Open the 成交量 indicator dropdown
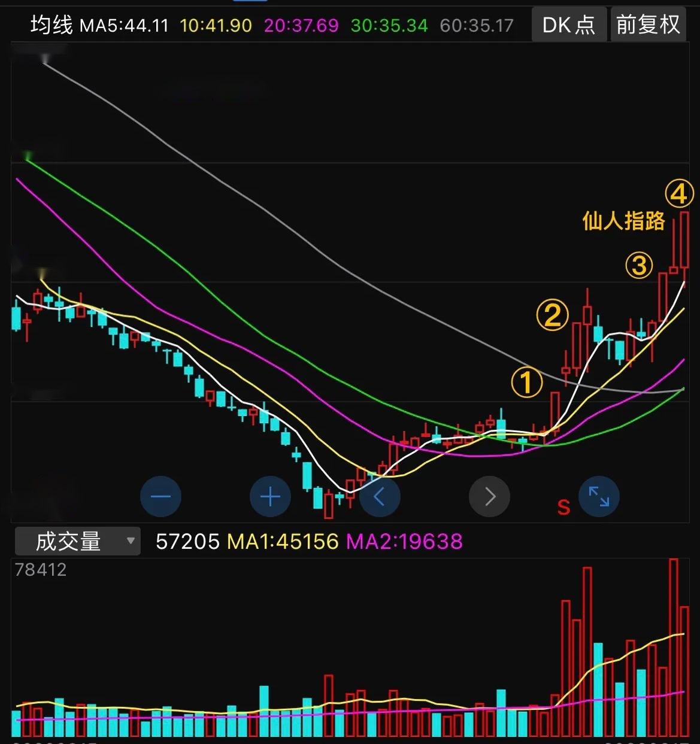This screenshot has height=744, width=700. pos(68,541)
